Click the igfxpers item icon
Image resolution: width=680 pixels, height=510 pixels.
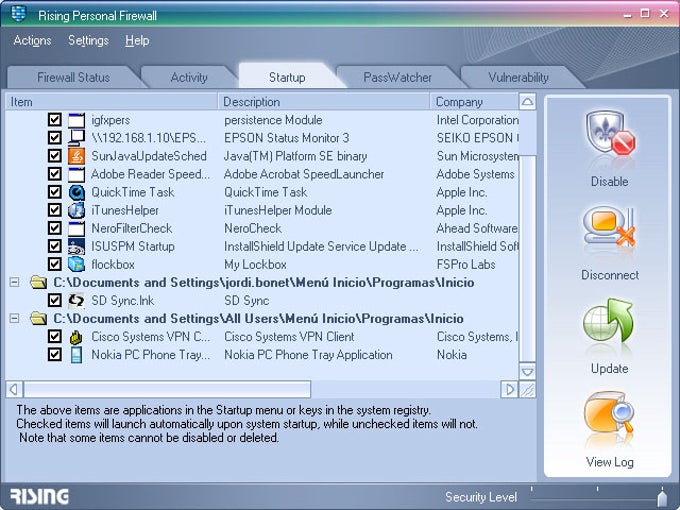76,120
